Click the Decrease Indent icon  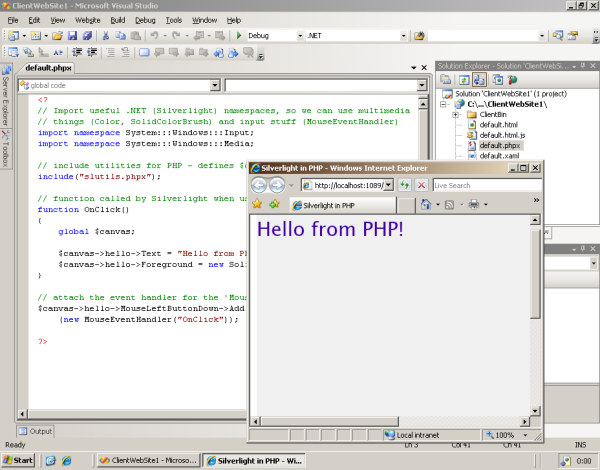click(77, 52)
